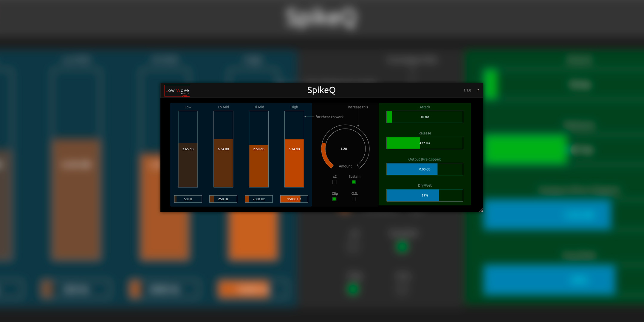Click the Amount knob showing 1.20

(345, 148)
